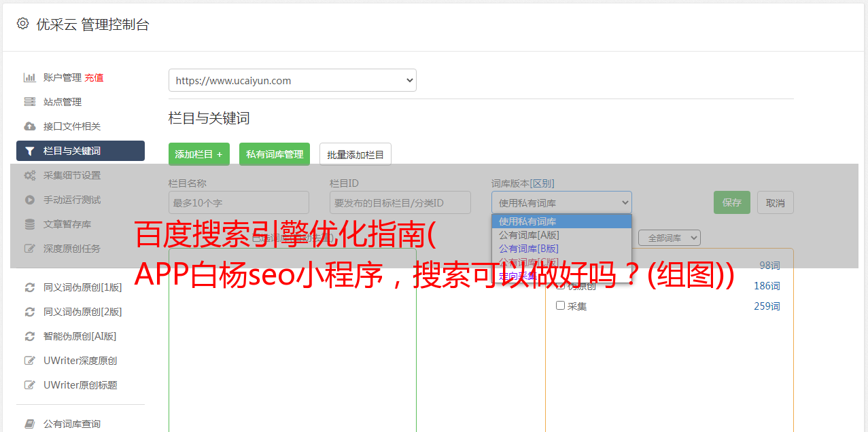
Task: Click the book icon for 公有词库查询
Action: click(x=30, y=424)
